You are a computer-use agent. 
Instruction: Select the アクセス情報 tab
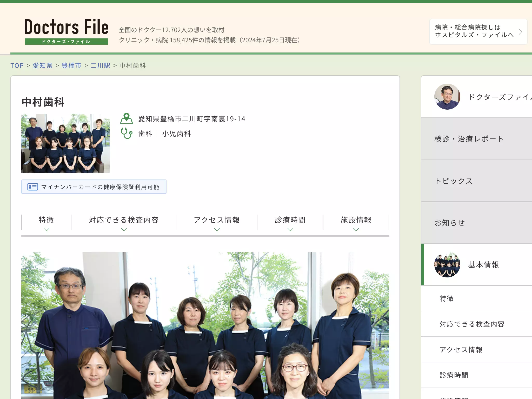click(217, 223)
